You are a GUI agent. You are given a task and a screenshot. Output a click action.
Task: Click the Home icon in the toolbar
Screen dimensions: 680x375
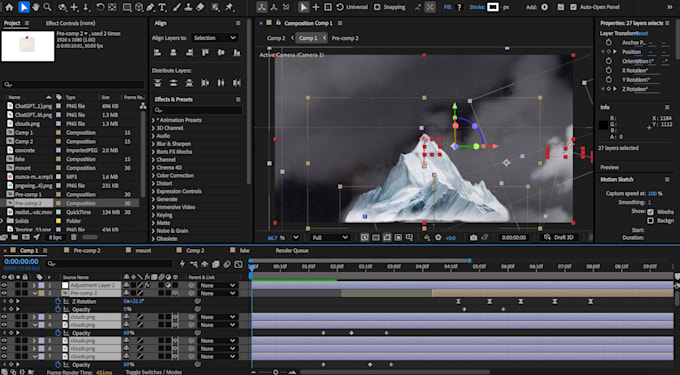(x=9, y=7)
